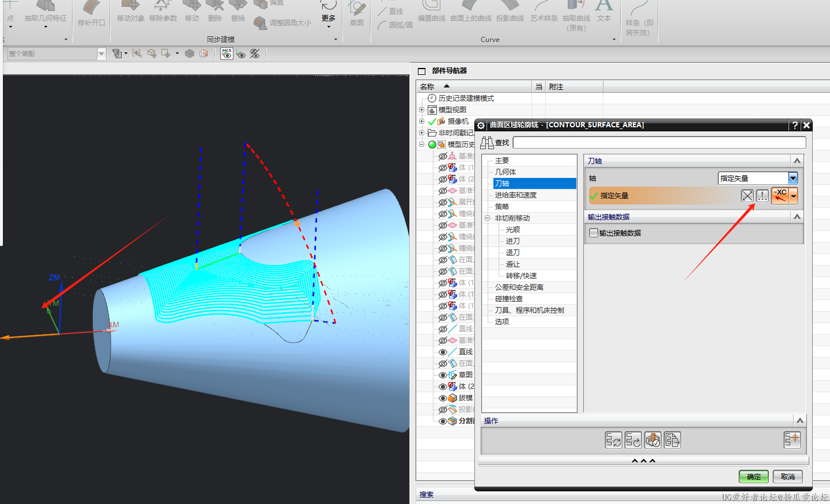Screen dimensions: 830x504
Task: Collapse the 输出接触数据 section header
Action: [797, 217]
